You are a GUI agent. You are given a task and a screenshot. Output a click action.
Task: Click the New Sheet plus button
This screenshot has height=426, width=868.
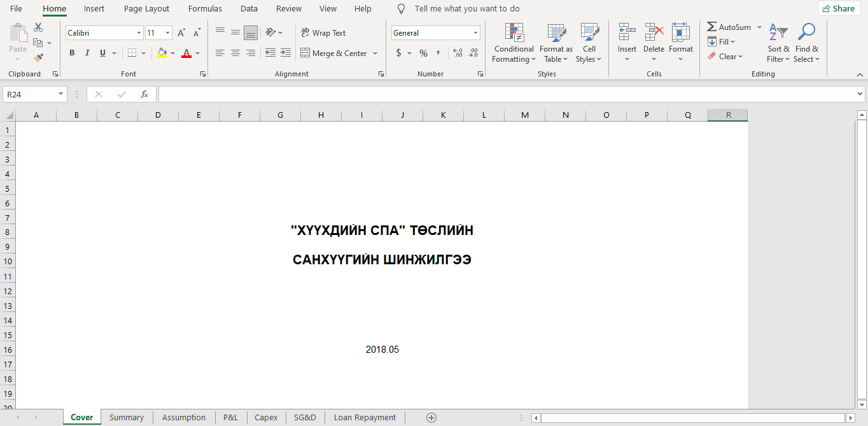click(431, 417)
